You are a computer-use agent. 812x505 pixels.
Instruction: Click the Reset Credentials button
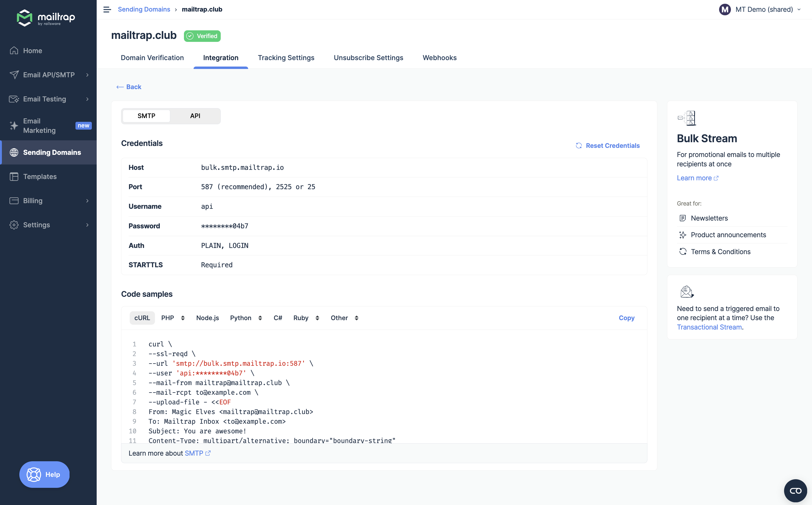tap(607, 145)
